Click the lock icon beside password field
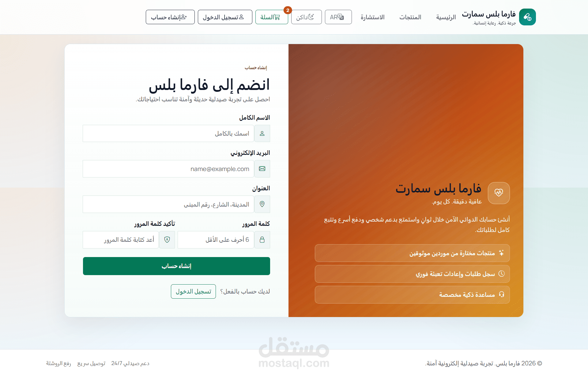Screen dimensions: 588x377 pyautogui.click(x=262, y=240)
